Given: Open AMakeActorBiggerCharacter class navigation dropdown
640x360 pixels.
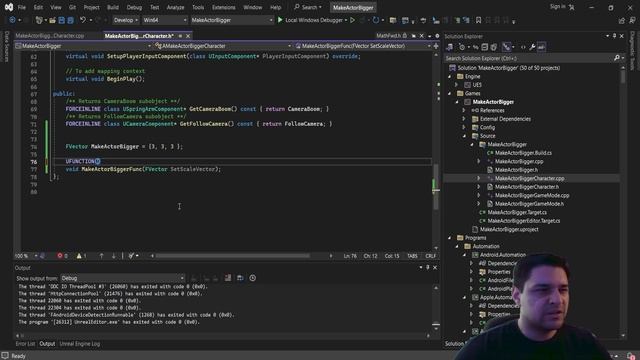Looking at the screenshot, I should coord(223,46).
